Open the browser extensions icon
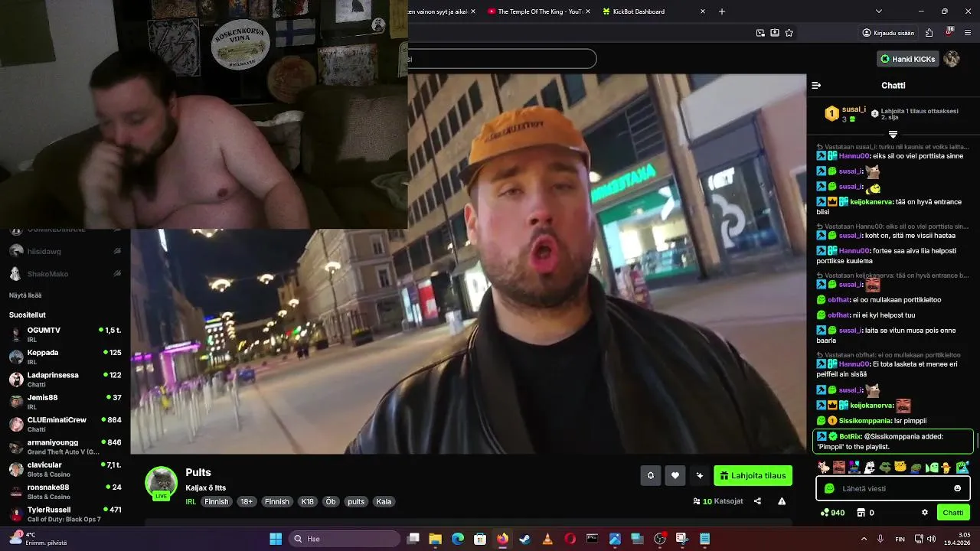Image resolution: width=980 pixels, height=551 pixels. tap(929, 33)
